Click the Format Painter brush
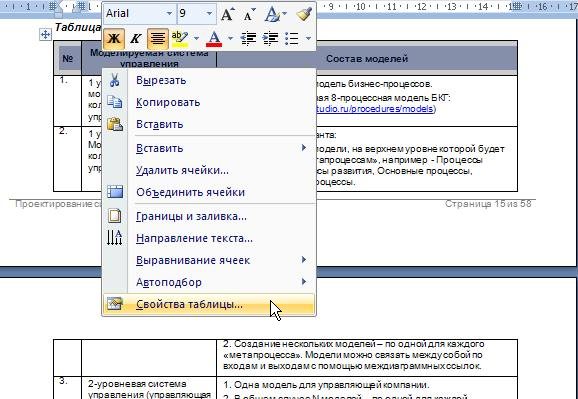578x399 pixels. (304, 14)
